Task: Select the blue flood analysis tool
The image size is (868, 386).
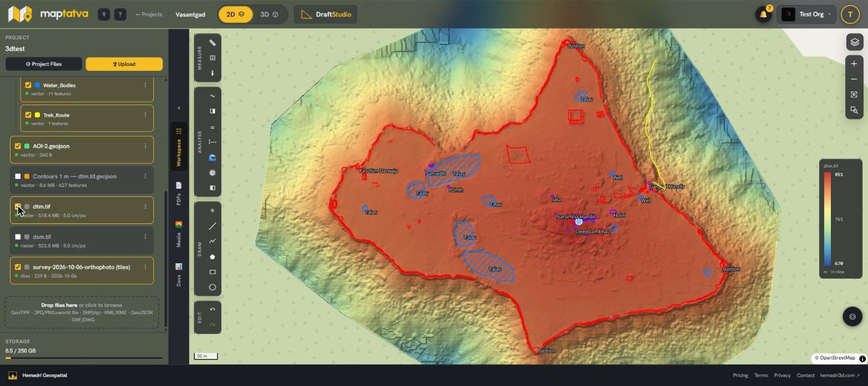Action: coord(213,158)
